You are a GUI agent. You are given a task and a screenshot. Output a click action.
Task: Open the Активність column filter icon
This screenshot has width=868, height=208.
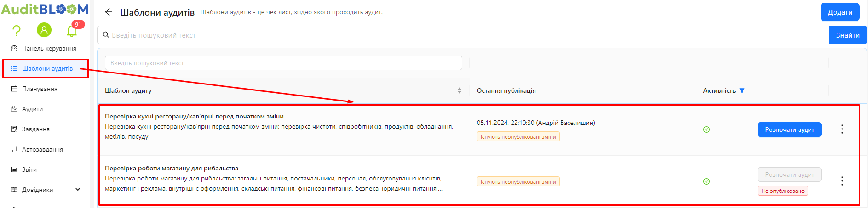point(742,90)
